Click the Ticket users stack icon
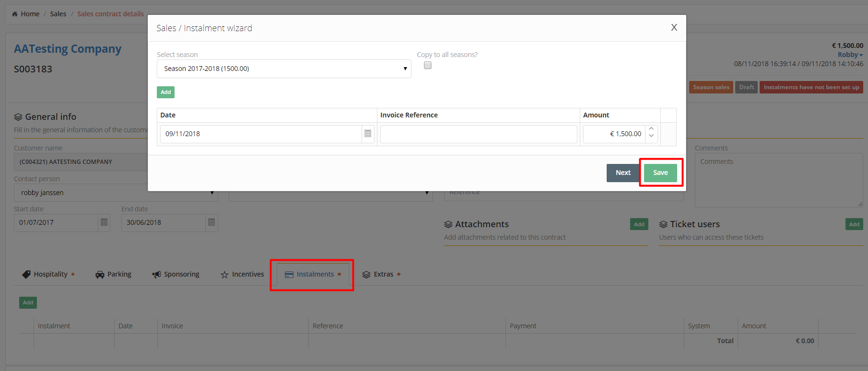 [x=663, y=224]
